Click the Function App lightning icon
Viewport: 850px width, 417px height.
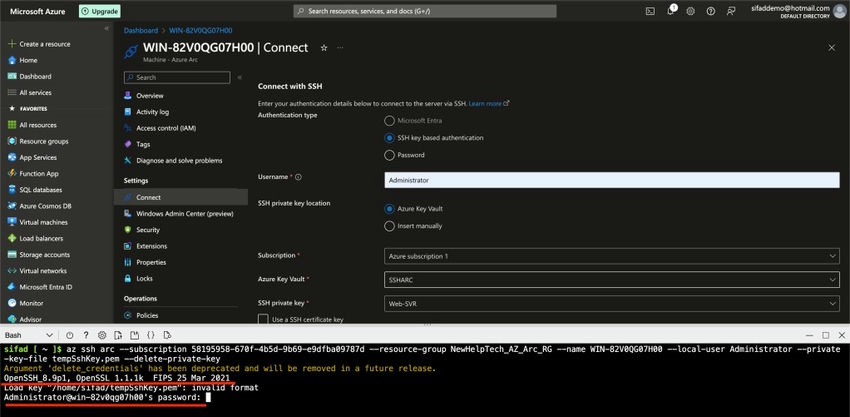point(12,174)
